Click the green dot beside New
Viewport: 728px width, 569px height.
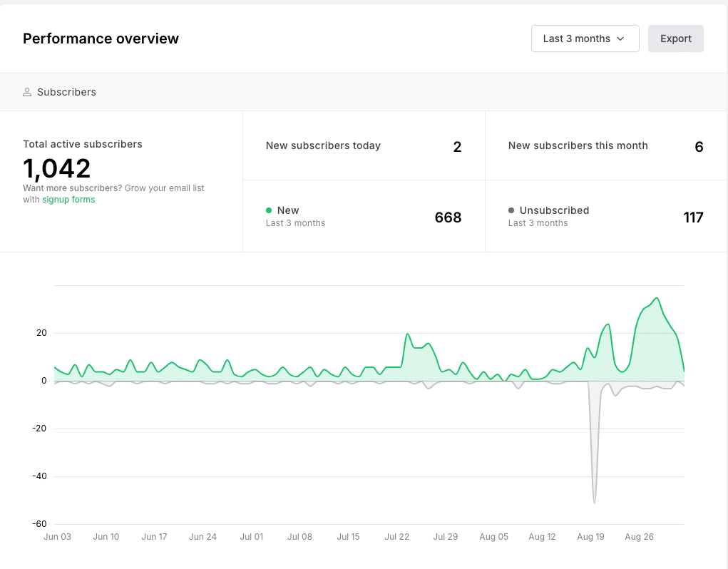coord(269,210)
